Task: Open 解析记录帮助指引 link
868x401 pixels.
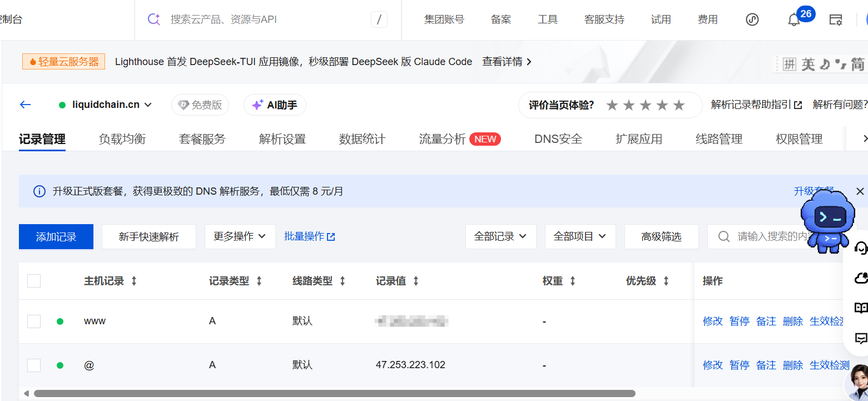Action: [756, 105]
